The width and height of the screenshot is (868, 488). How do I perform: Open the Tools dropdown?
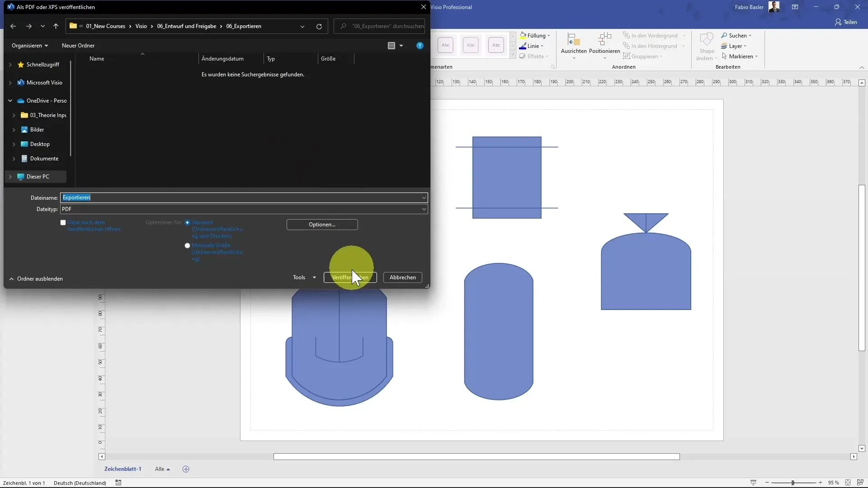coord(304,277)
